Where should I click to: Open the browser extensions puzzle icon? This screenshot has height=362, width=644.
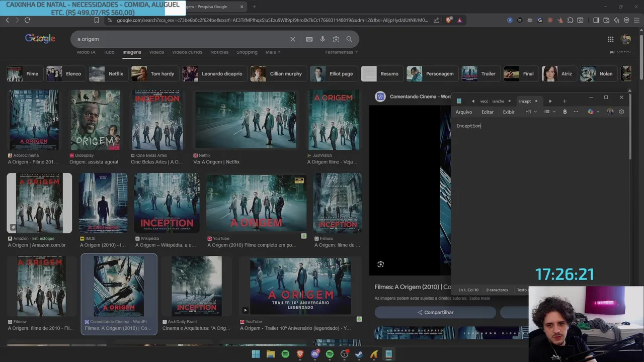pos(570,20)
